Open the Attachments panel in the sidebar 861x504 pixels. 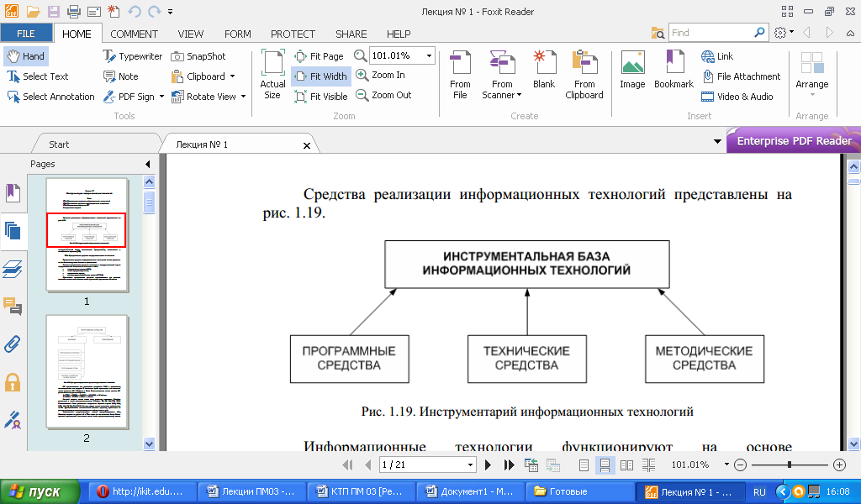point(13,344)
